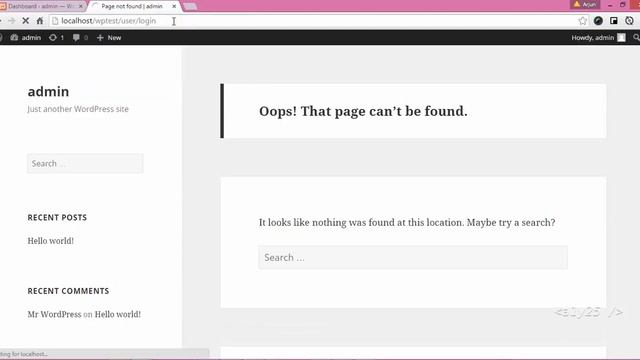Click the circular extension icon at toolbar's end
The width and height of the screenshot is (640, 360).
629,21
